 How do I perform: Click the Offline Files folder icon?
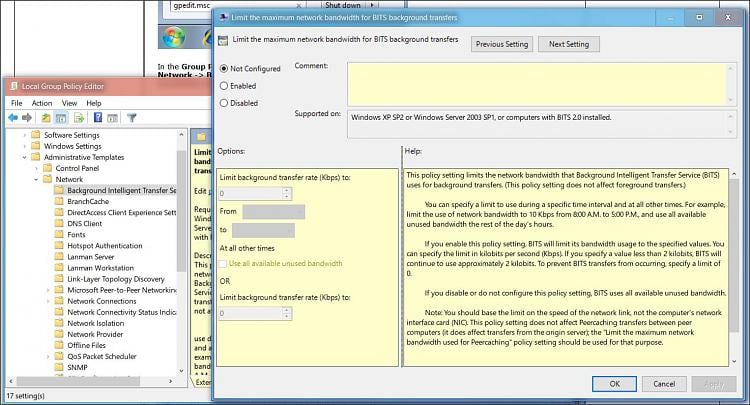click(59, 345)
